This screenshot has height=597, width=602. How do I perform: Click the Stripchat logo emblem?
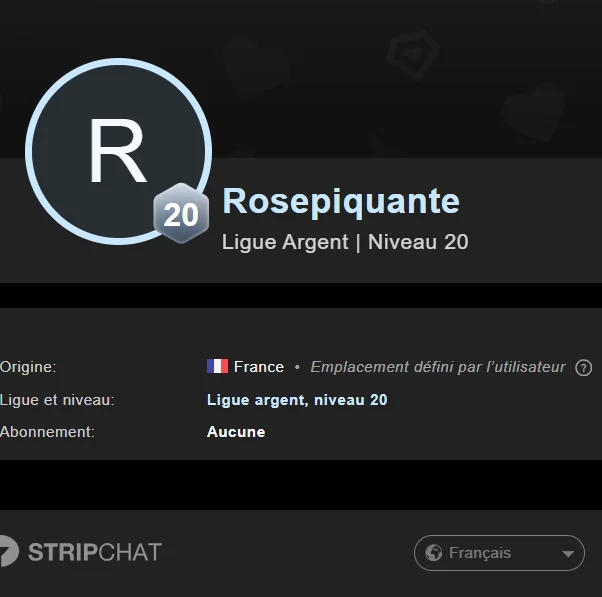point(8,552)
